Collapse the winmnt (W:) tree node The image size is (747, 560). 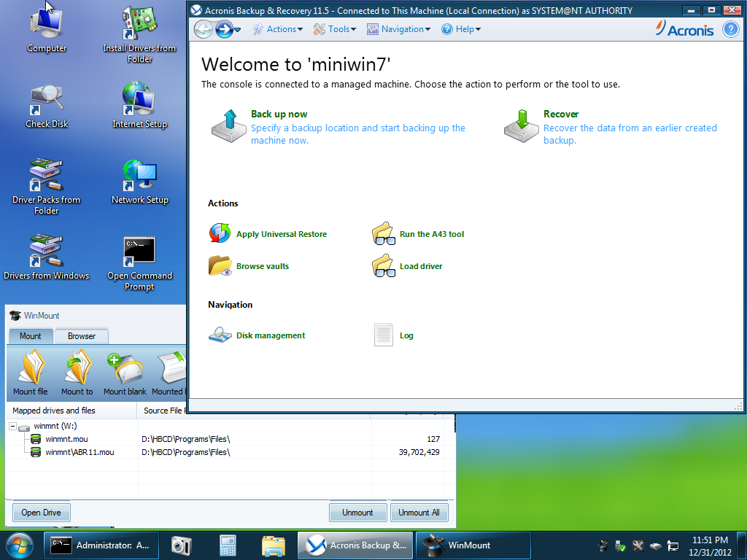[x=13, y=427]
